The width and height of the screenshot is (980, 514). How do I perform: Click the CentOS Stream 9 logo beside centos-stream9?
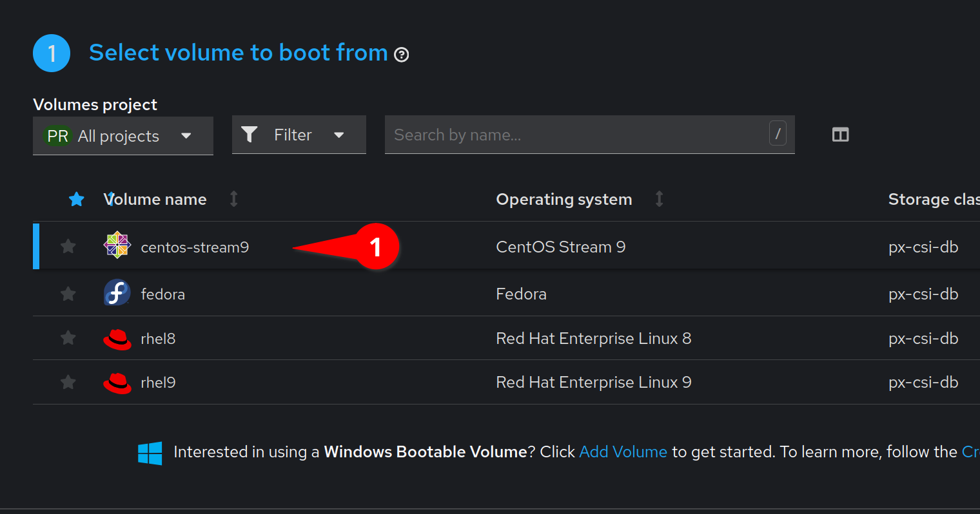point(117,245)
